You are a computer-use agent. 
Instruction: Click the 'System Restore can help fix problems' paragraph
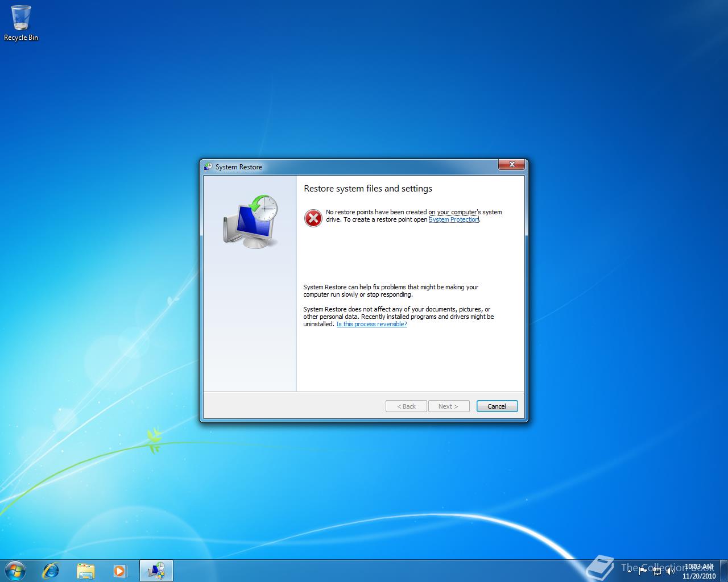[x=391, y=291]
